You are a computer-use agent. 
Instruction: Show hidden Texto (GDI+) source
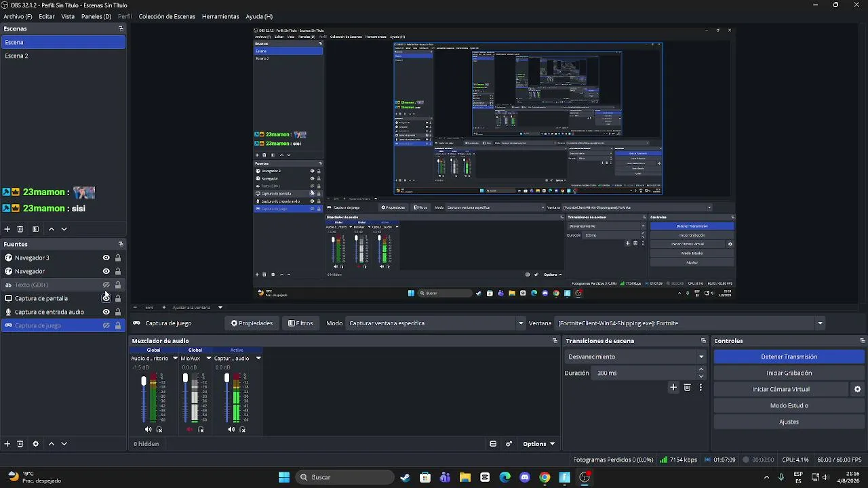point(106,285)
